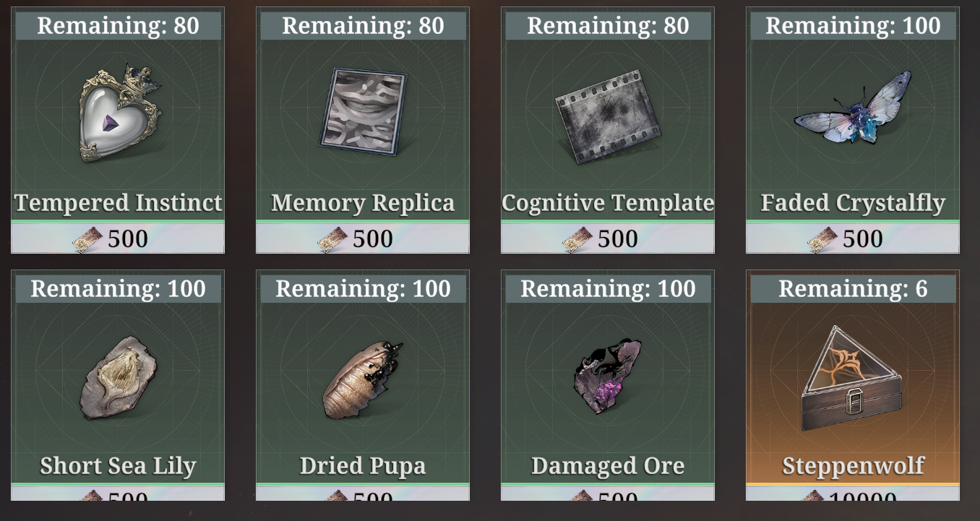Click the Tempered Instinct 500 price bar
980x521 pixels.
(118, 238)
